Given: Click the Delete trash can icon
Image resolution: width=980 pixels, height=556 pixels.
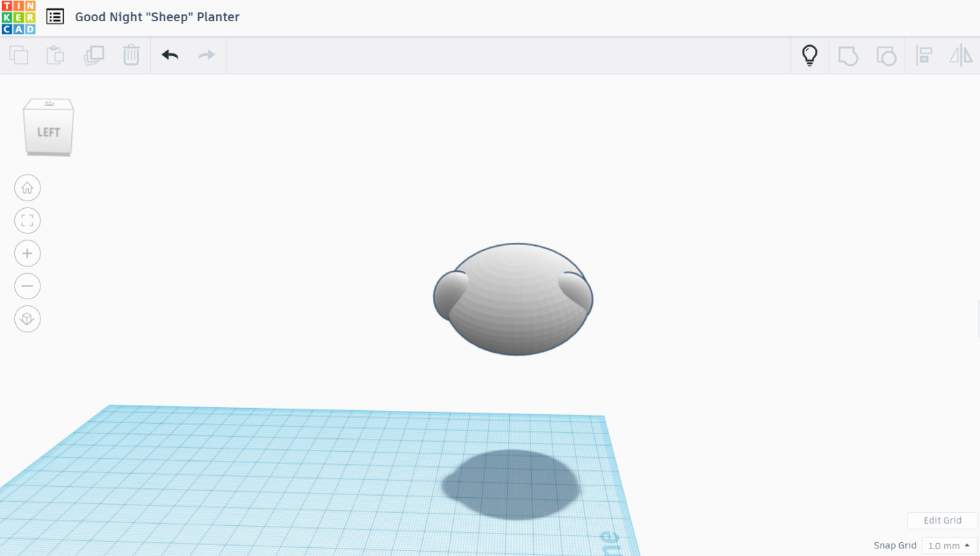Looking at the screenshot, I should [x=132, y=55].
